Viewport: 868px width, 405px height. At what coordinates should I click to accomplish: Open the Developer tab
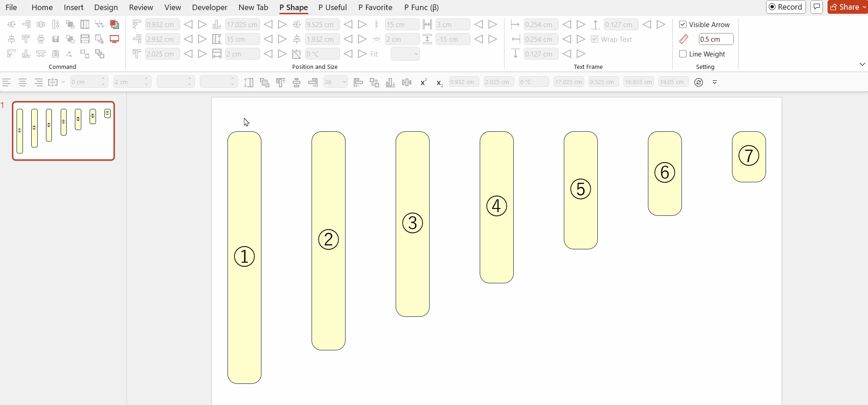[210, 7]
